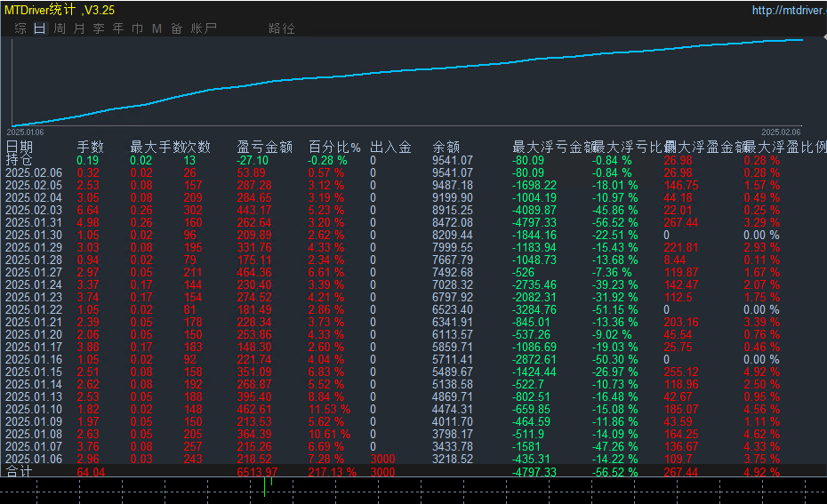The height and width of the screenshot is (504, 827).
Task: Select the 综 (summary) statistics tab
Action: point(20,28)
